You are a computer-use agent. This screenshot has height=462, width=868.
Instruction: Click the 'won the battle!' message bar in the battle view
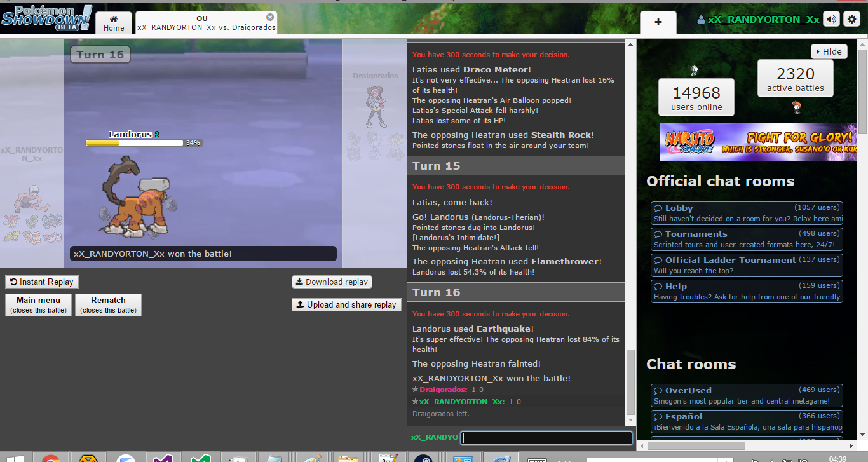point(203,254)
